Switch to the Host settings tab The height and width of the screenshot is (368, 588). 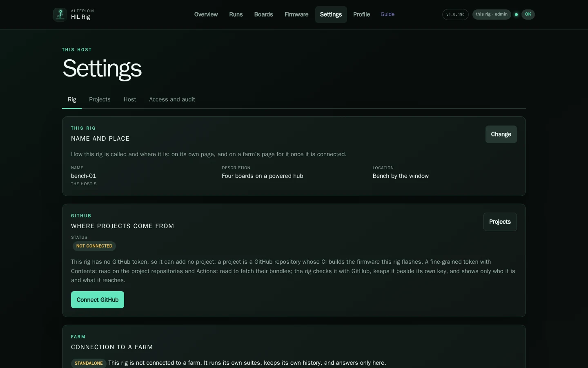tap(130, 99)
